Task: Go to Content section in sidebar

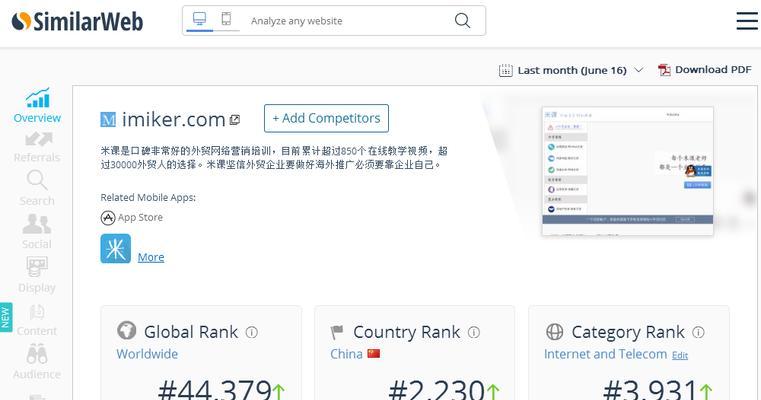Action: pos(37,320)
